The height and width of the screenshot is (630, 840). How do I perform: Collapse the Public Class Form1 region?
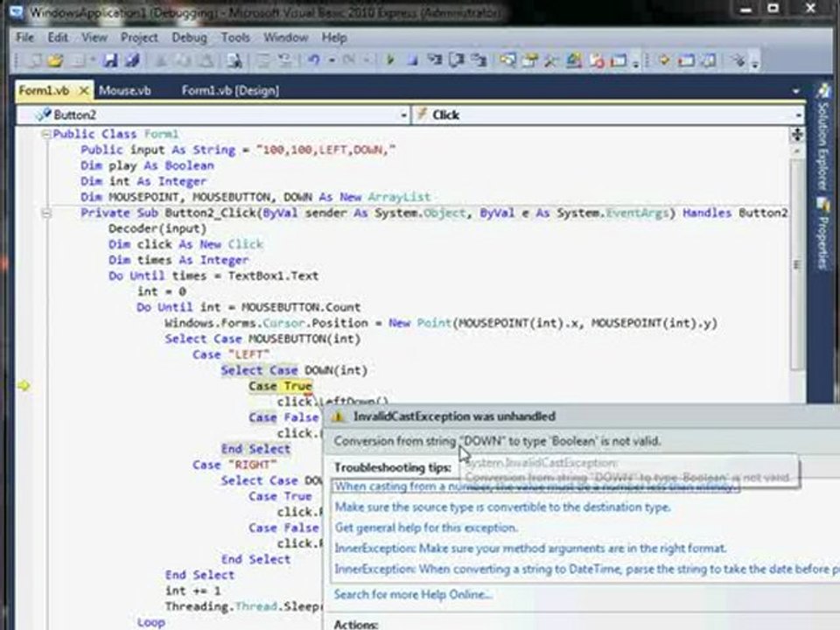[45, 134]
